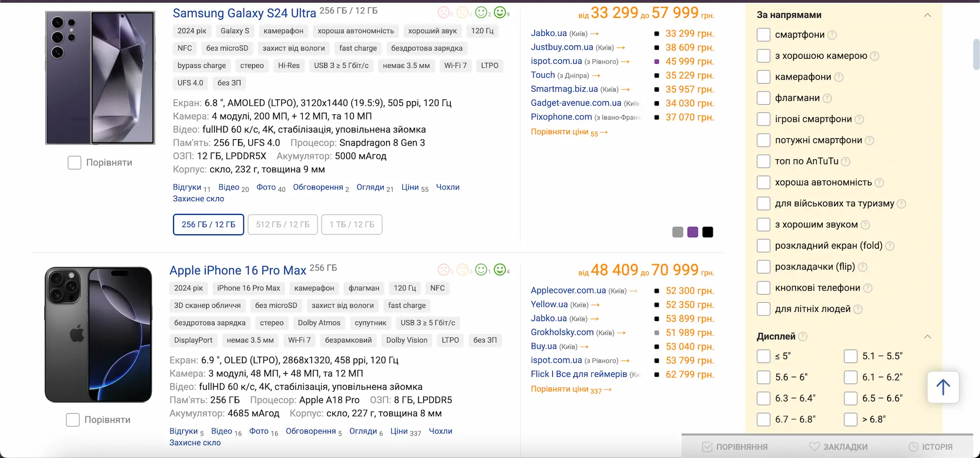Pick the purple color swatch for Galaxy S24 Ultra
Image resolution: width=980 pixels, height=458 pixels.
tap(693, 232)
